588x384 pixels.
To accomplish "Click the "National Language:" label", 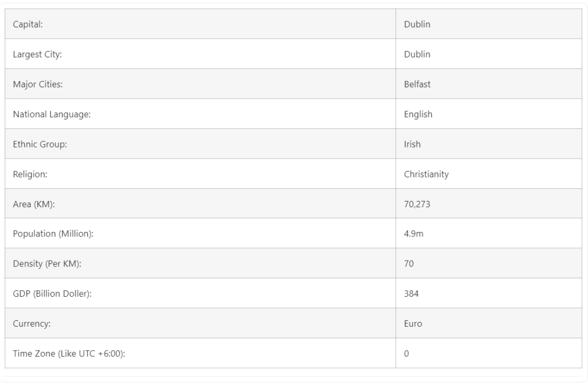I will [x=52, y=114].
